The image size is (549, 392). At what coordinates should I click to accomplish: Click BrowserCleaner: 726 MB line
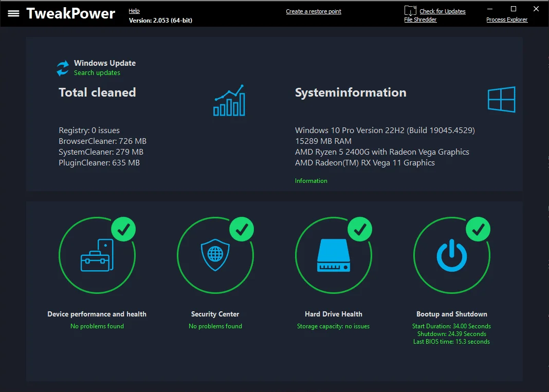tap(102, 141)
